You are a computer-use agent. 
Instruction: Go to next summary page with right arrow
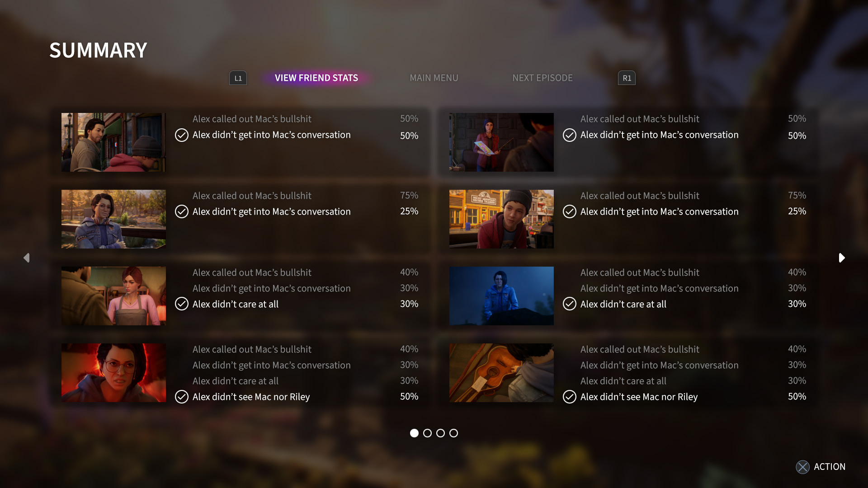coord(841,258)
